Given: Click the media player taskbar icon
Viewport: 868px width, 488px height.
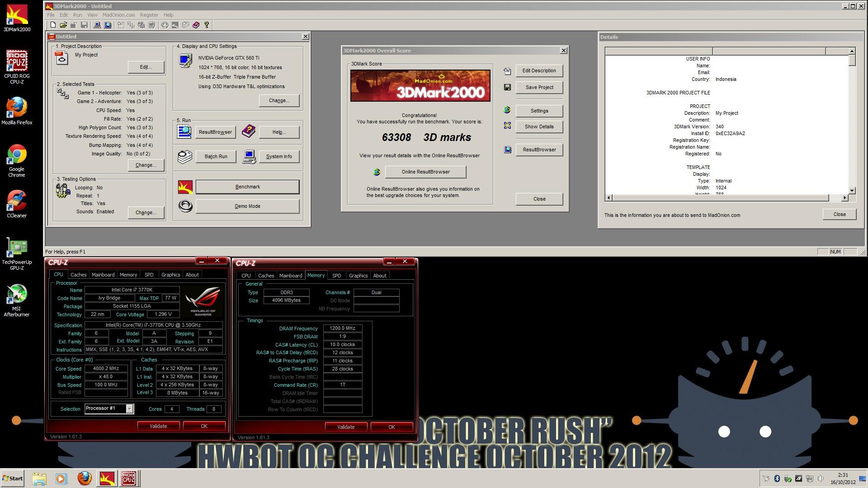Looking at the screenshot, I should (61, 479).
